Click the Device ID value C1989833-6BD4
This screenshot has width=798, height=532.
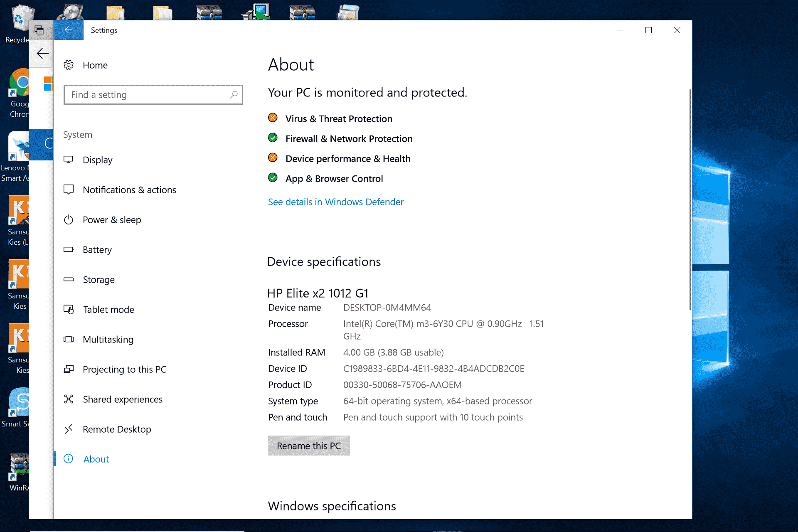434,369
